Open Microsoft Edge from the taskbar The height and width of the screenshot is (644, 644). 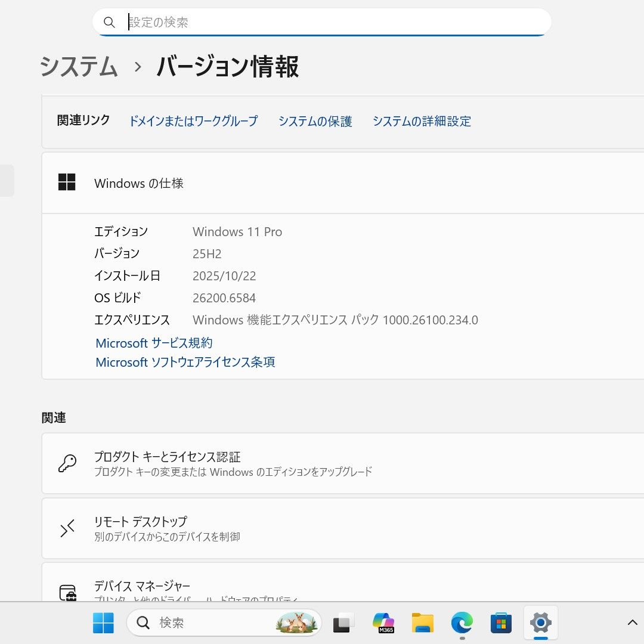click(462, 623)
